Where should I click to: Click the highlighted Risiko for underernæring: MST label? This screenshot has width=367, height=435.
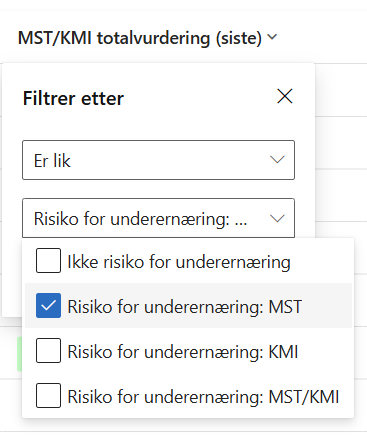coord(185,307)
